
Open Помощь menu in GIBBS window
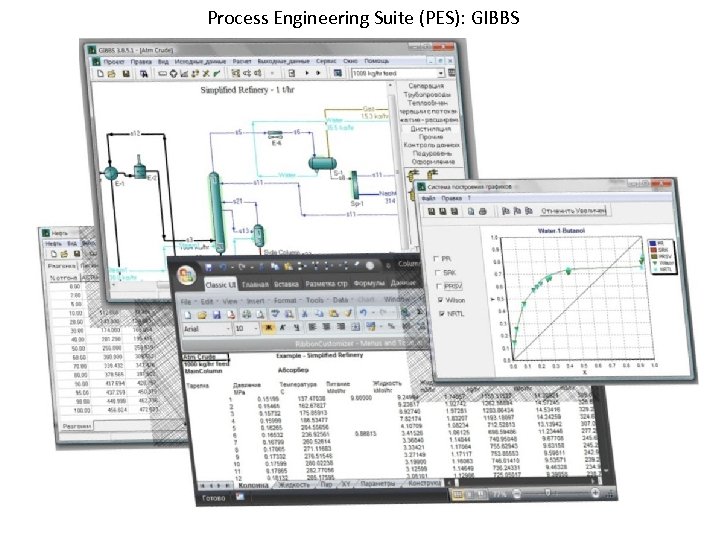click(x=377, y=61)
